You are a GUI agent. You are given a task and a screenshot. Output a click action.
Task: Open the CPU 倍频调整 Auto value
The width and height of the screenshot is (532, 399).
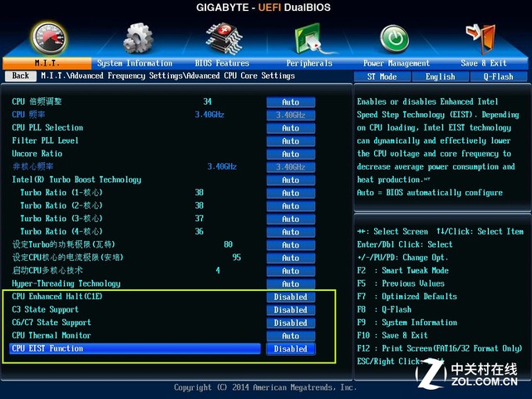(x=291, y=102)
